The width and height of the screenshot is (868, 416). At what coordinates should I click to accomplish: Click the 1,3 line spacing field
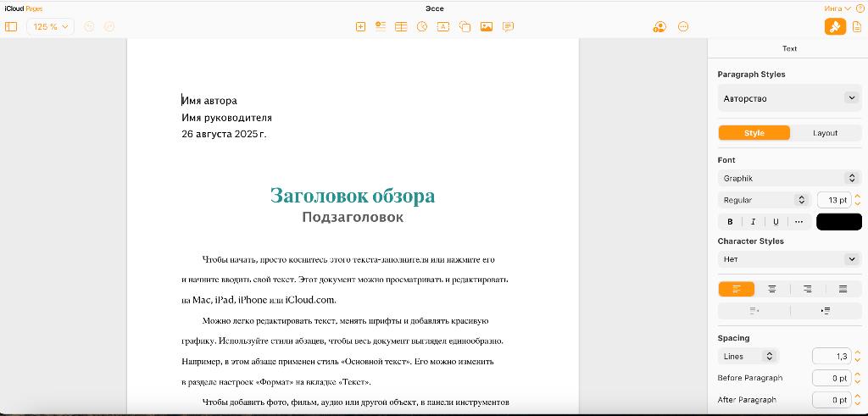coord(832,356)
